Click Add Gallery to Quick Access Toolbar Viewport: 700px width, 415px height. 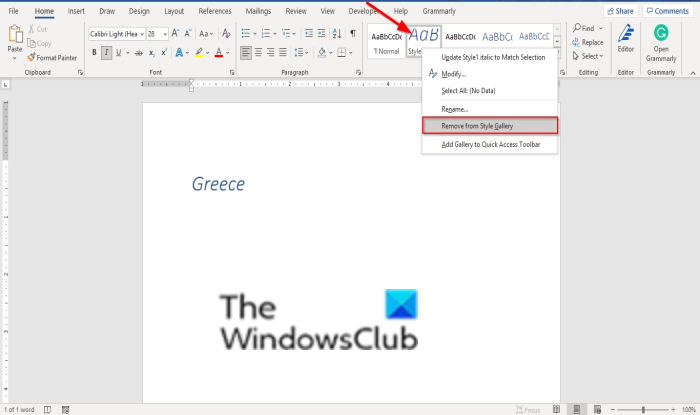point(490,145)
